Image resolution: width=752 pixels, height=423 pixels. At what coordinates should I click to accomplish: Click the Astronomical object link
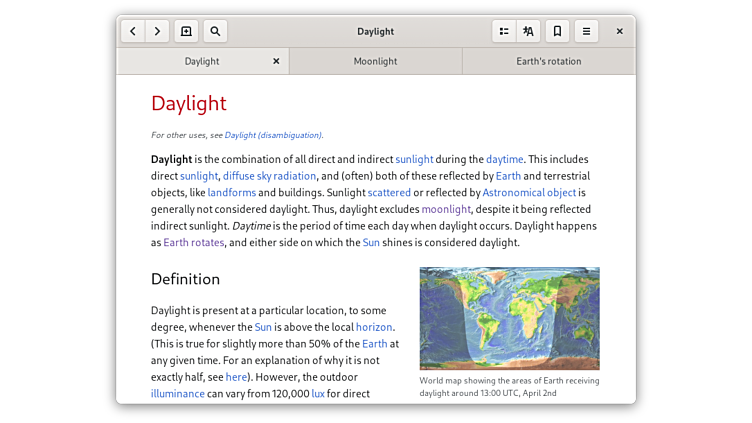click(529, 192)
